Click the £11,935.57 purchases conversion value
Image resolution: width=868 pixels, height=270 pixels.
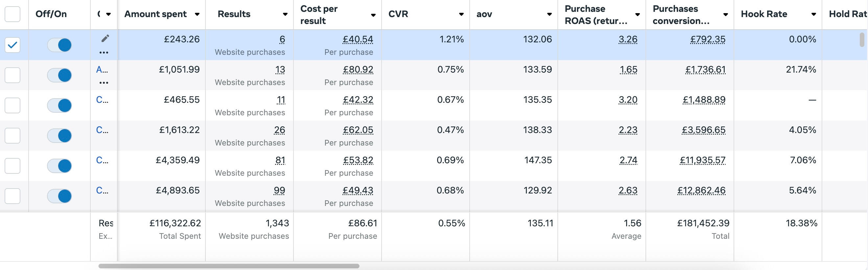click(x=703, y=160)
